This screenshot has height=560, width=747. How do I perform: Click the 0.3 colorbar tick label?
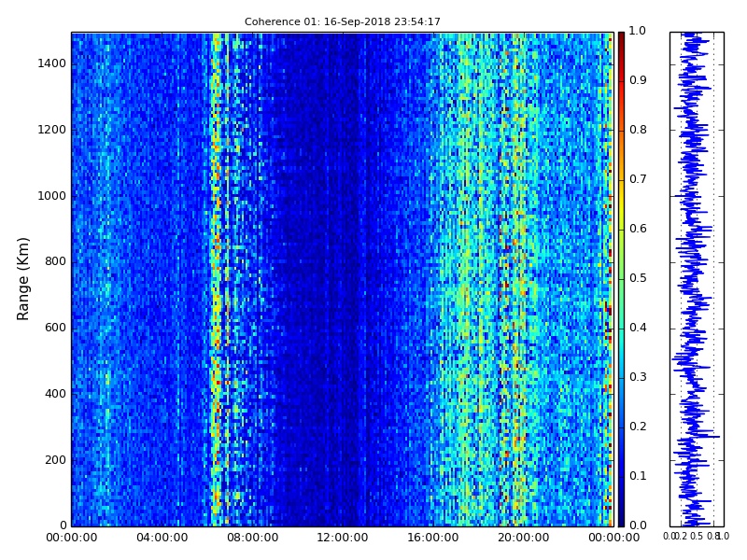(x=638, y=377)
